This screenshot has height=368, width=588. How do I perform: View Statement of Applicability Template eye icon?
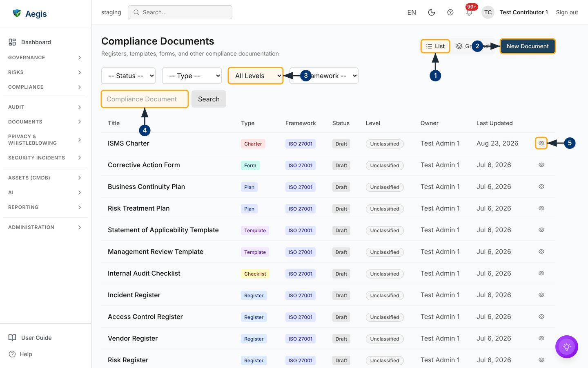click(541, 230)
